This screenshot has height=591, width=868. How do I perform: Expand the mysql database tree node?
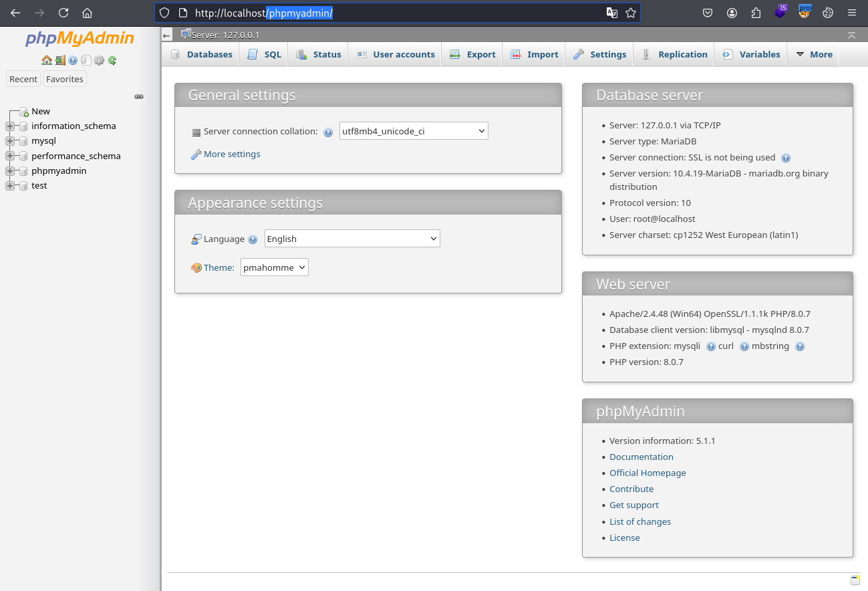(9, 141)
